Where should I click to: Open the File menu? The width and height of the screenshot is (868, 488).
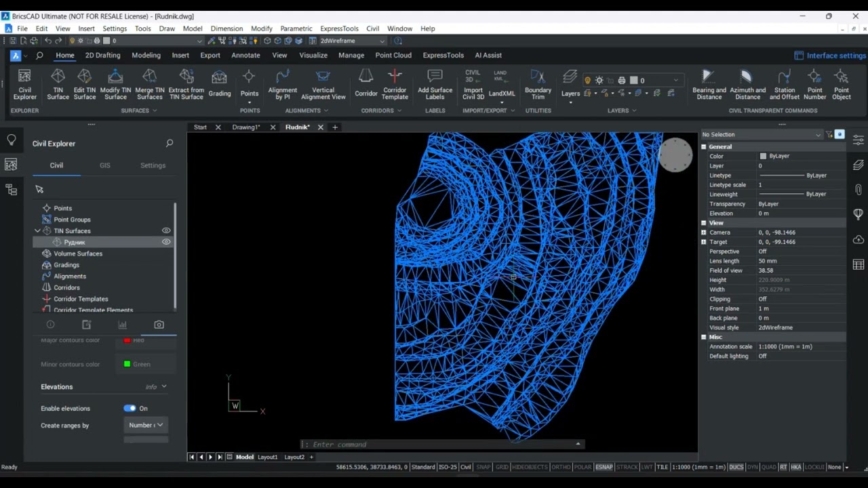click(x=22, y=28)
